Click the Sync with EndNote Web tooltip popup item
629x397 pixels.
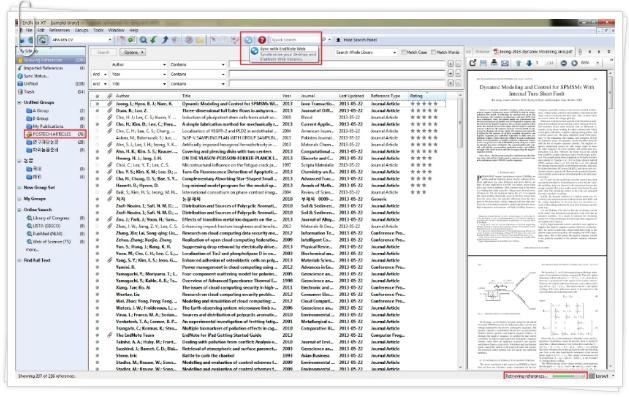pyautogui.click(x=284, y=54)
